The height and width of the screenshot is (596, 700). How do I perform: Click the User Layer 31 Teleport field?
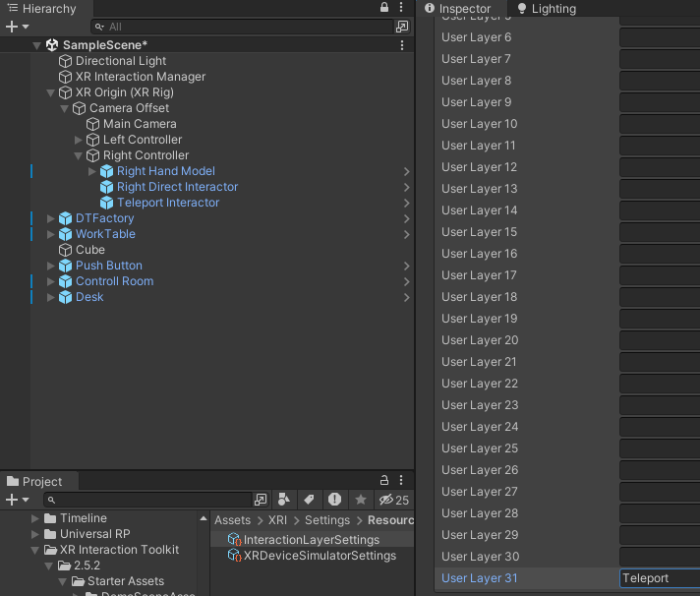660,578
